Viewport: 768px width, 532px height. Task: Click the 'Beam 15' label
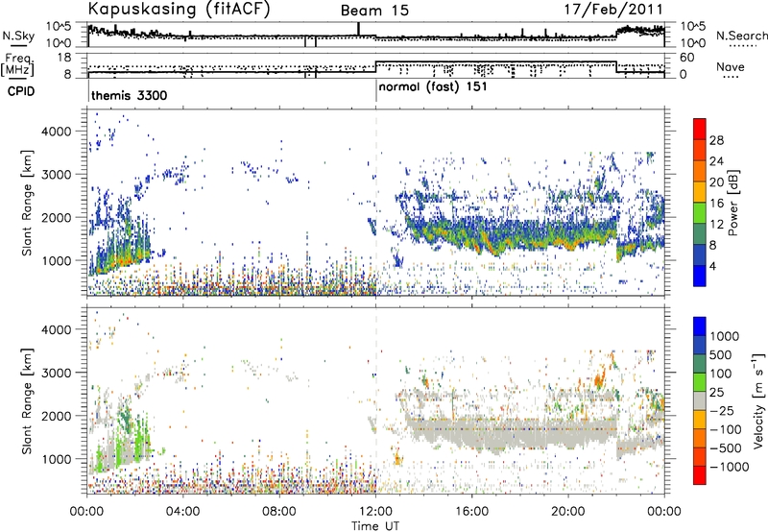click(374, 11)
